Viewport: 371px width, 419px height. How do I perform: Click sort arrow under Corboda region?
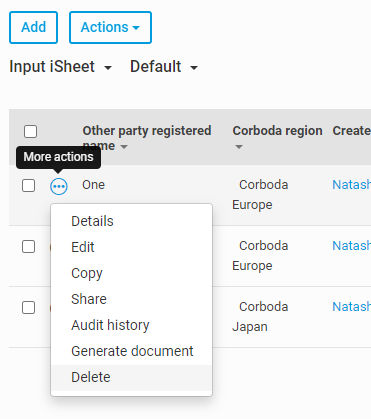click(x=239, y=147)
